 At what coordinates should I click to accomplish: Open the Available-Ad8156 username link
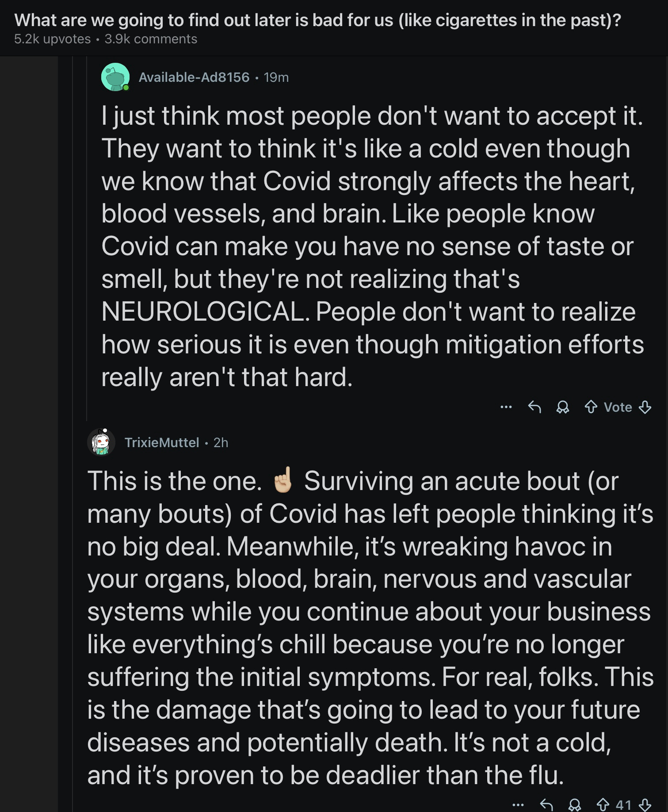pyautogui.click(x=194, y=77)
